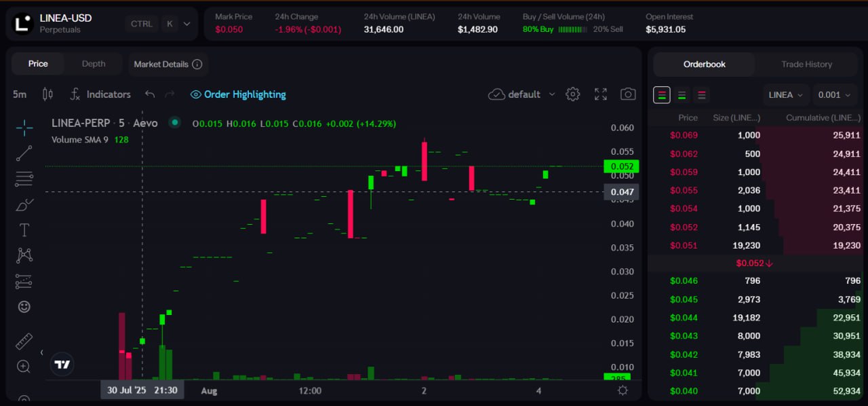This screenshot has width=868, height=406.
Task: Switch to the Orderbook tab
Action: (704, 64)
